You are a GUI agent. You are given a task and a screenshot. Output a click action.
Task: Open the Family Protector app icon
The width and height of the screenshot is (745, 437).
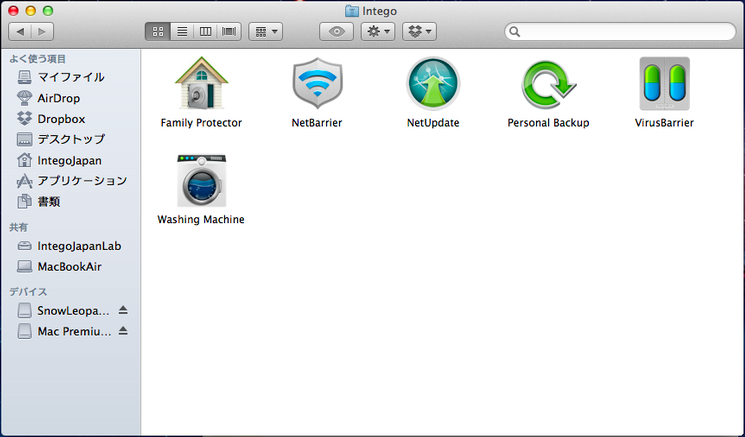[201, 83]
